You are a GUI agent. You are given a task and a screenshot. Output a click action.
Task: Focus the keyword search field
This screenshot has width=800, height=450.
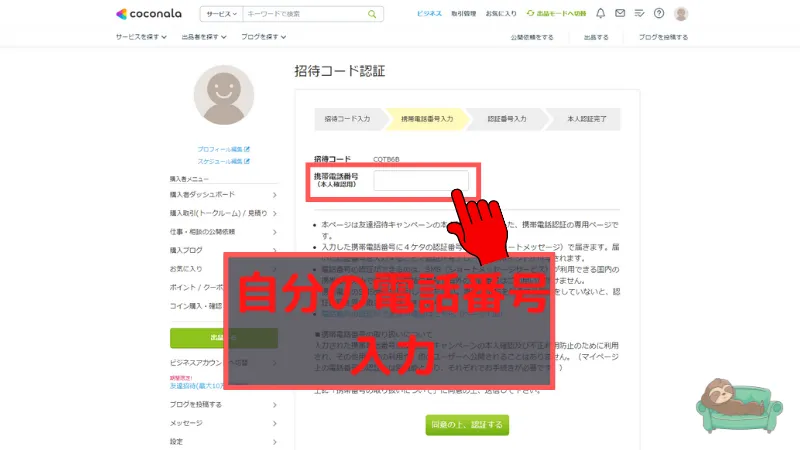tap(305, 14)
